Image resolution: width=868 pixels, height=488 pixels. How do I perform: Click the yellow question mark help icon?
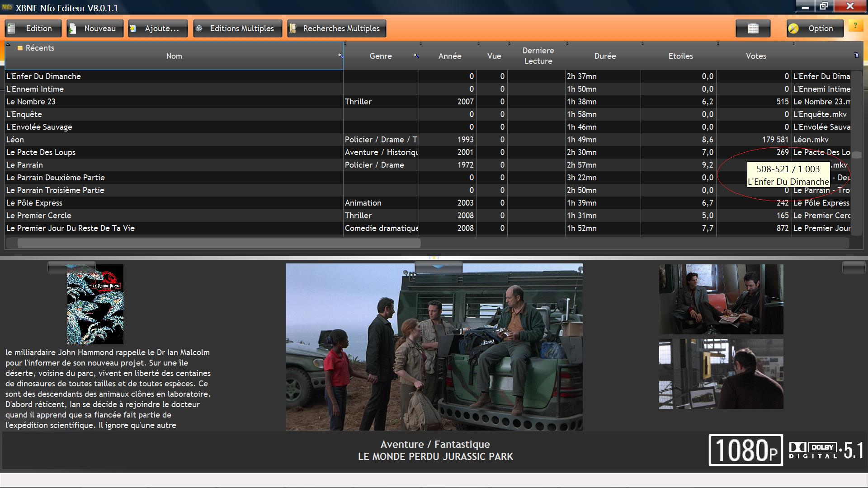[x=855, y=25]
